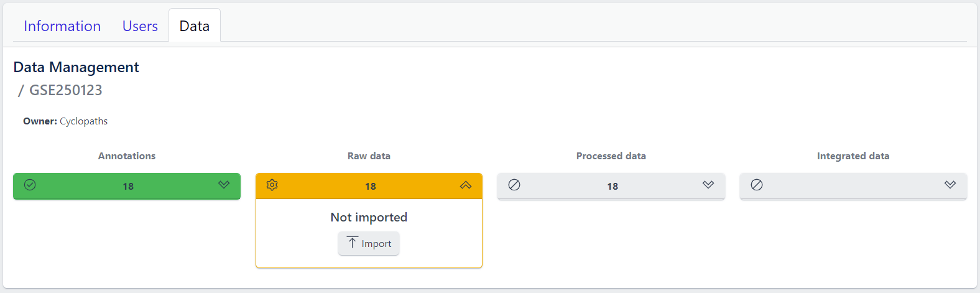Open the Information tab
The height and width of the screenshot is (293, 980).
(x=62, y=26)
